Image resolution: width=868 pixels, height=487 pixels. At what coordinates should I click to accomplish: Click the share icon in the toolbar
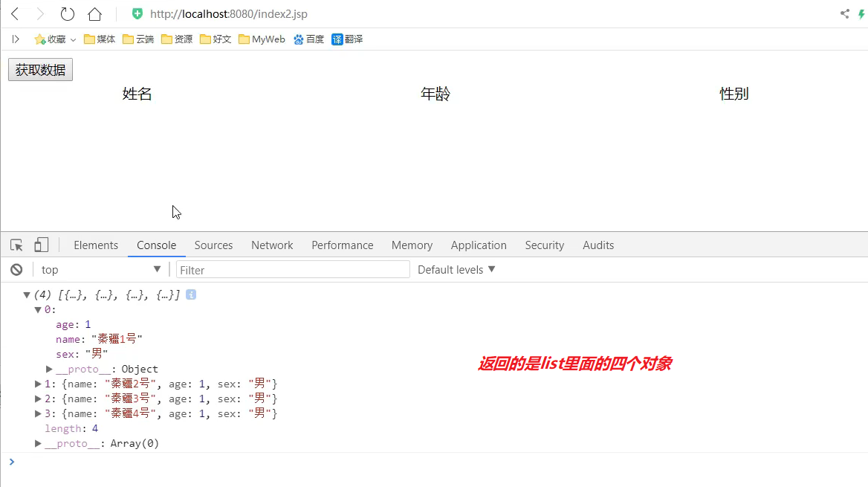point(845,13)
